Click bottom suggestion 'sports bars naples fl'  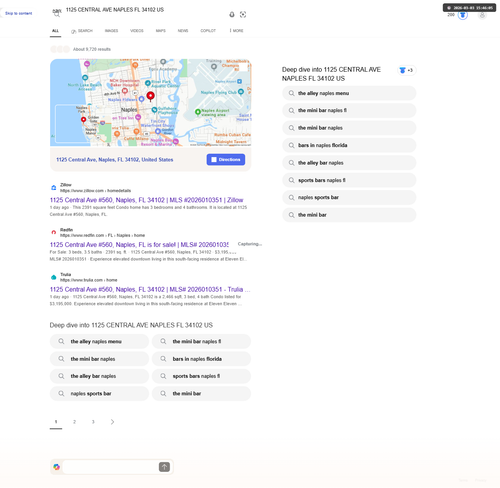tap(201, 376)
